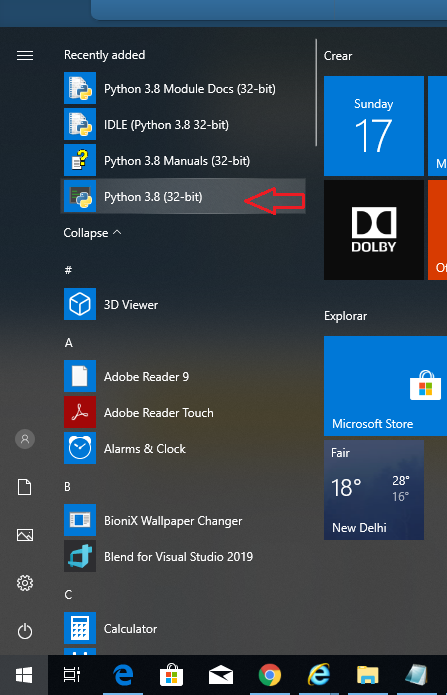Click the Explorar tile group header
447x695 pixels.
pyautogui.click(x=345, y=316)
